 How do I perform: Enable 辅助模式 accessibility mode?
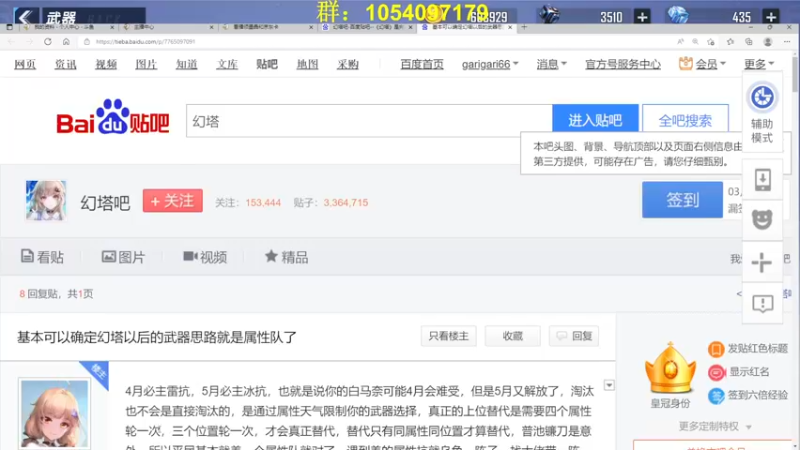click(x=762, y=113)
